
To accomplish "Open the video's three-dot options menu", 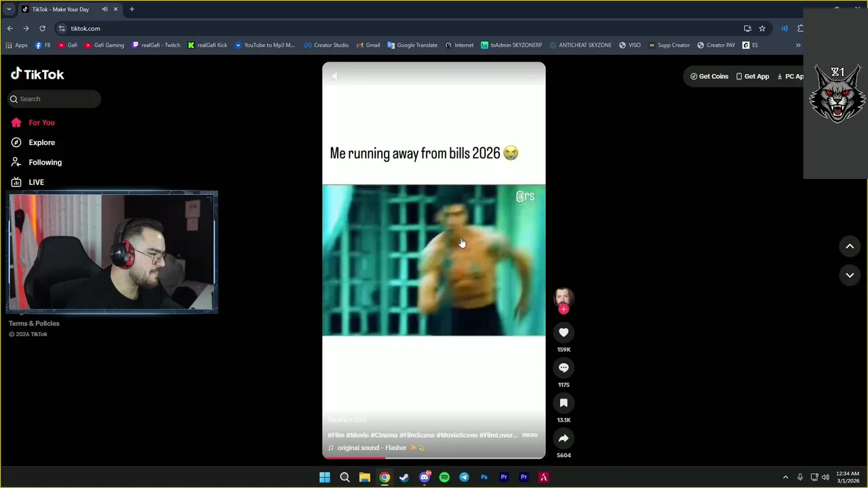I will point(531,77).
